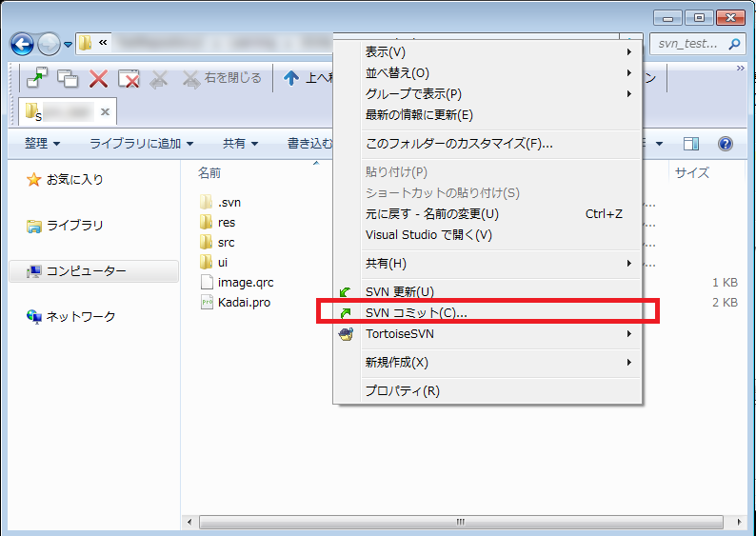
Task: Click the svn_test search box
Action: [696, 44]
